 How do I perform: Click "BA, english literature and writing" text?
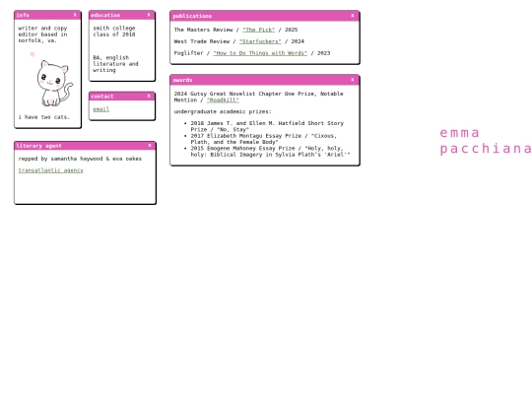[115, 64]
